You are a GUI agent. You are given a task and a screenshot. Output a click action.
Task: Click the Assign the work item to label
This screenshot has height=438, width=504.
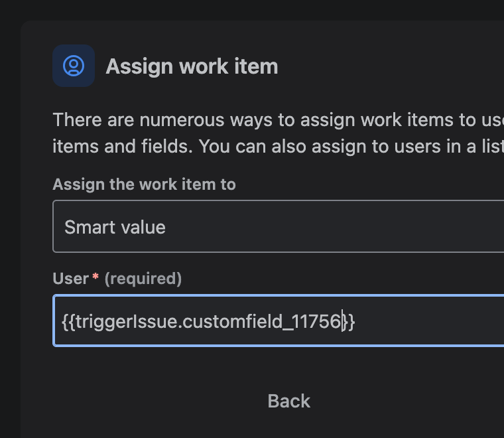145,184
